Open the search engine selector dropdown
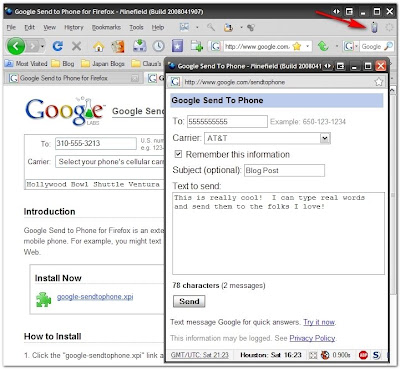 (356, 46)
